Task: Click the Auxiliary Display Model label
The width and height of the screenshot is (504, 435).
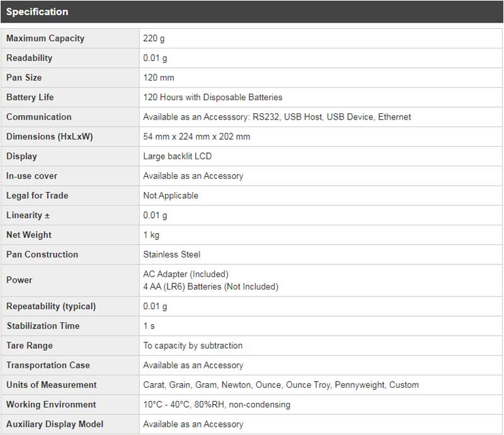Action: (55, 424)
